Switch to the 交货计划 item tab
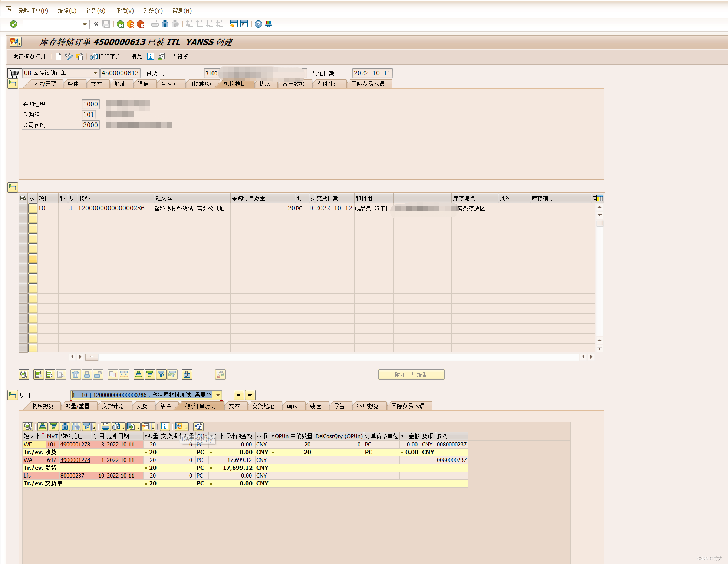 [x=113, y=406]
